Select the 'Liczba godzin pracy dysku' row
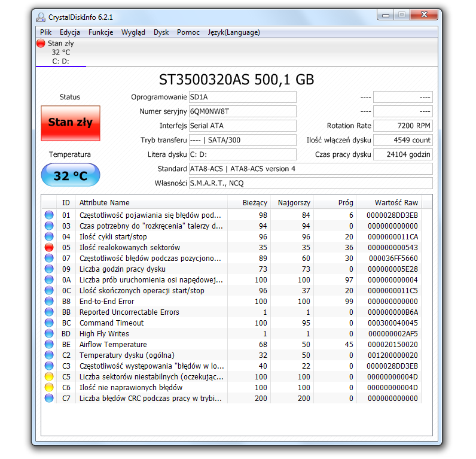Viewport: 476px width, 459px height. coord(232,269)
